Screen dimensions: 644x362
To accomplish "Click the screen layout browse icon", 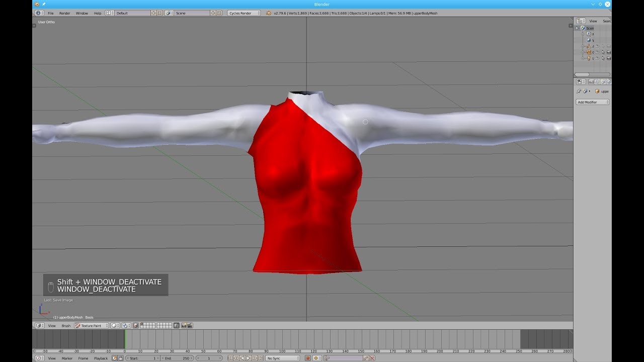I will click(x=110, y=13).
